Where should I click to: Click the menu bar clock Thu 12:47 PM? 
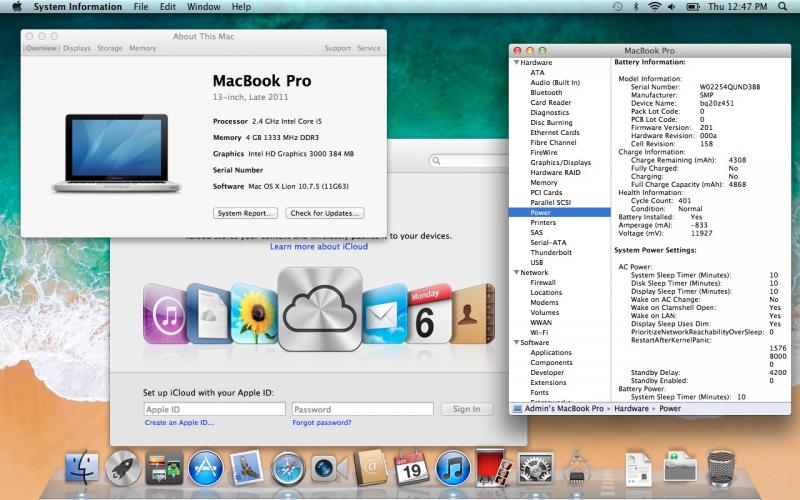737,7
